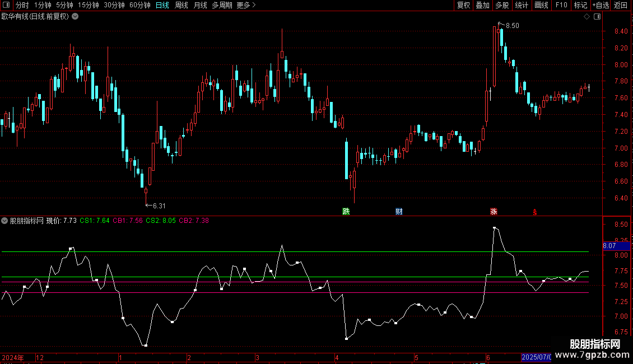Click the 8.40 price axis label
The height and width of the screenshot is (364, 633).
(x=621, y=31)
